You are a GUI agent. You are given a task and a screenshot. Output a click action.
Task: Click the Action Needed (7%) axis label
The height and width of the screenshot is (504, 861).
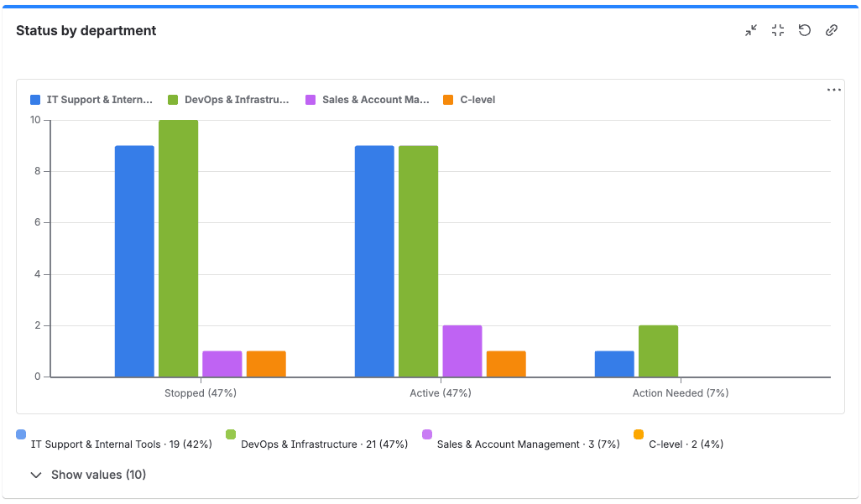pyautogui.click(x=681, y=393)
